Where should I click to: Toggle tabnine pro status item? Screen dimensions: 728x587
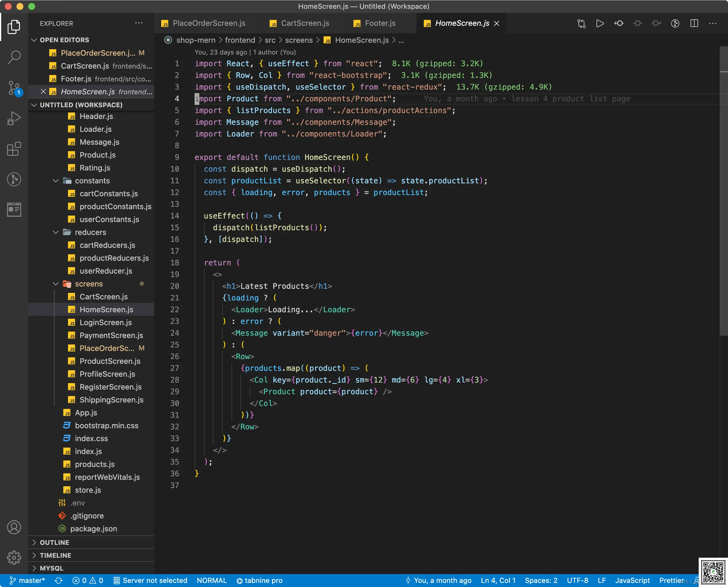(x=259, y=581)
